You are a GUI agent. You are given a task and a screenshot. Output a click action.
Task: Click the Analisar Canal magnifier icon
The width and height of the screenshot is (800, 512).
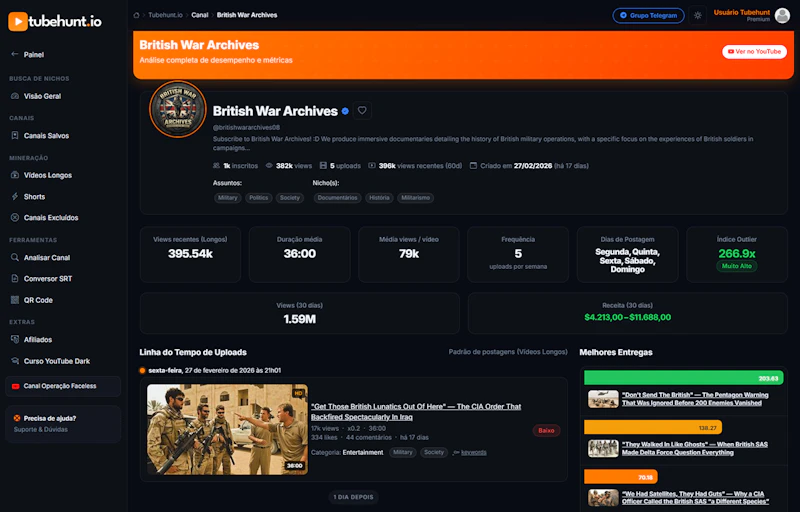[x=15, y=258]
